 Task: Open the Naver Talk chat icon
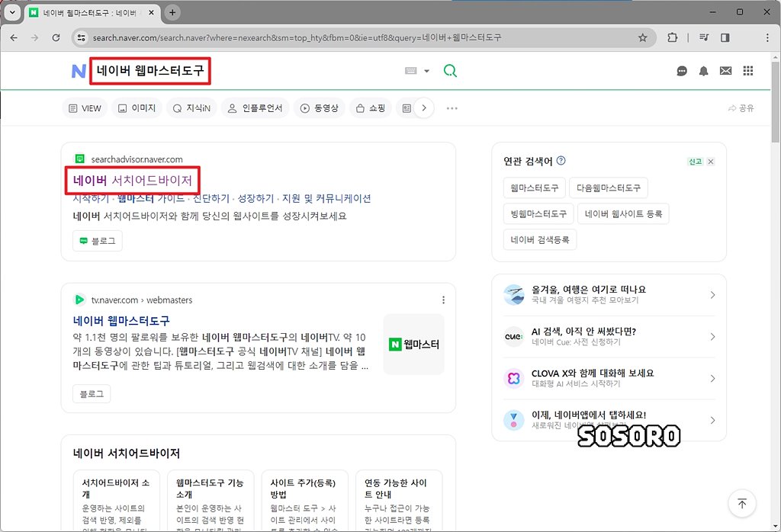(x=682, y=71)
